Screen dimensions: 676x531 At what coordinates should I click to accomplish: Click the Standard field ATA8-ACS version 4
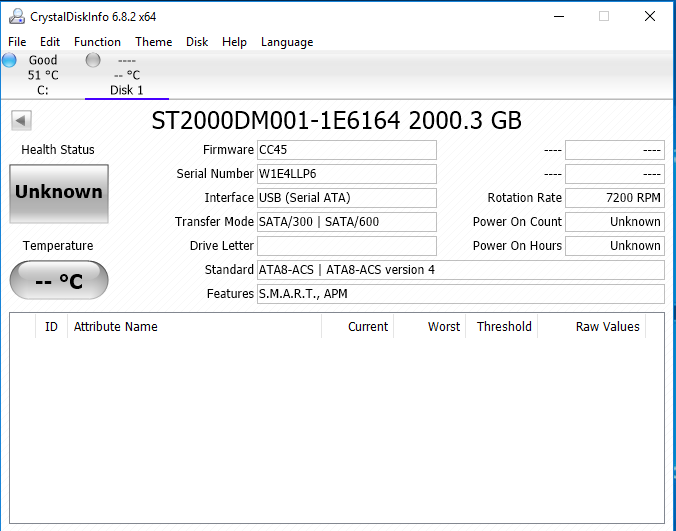pos(461,270)
